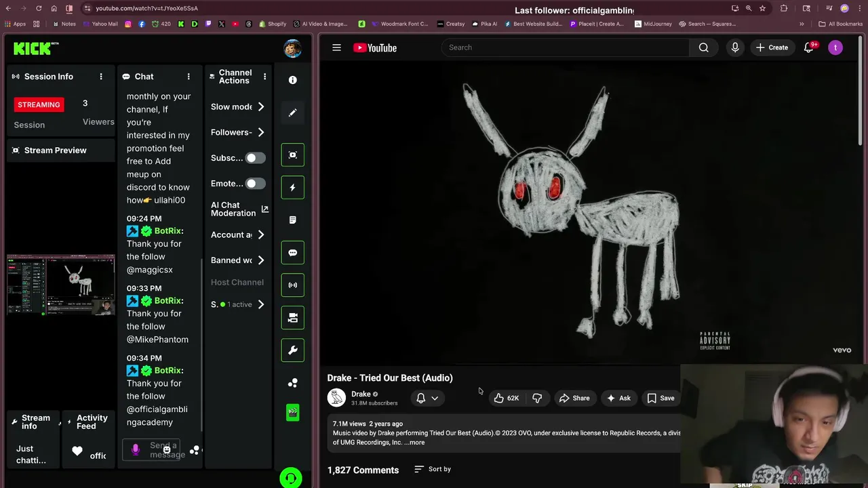Screen dimensions: 868x488
Task: Bookmark this page with star icon
Action: tap(762, 8)
